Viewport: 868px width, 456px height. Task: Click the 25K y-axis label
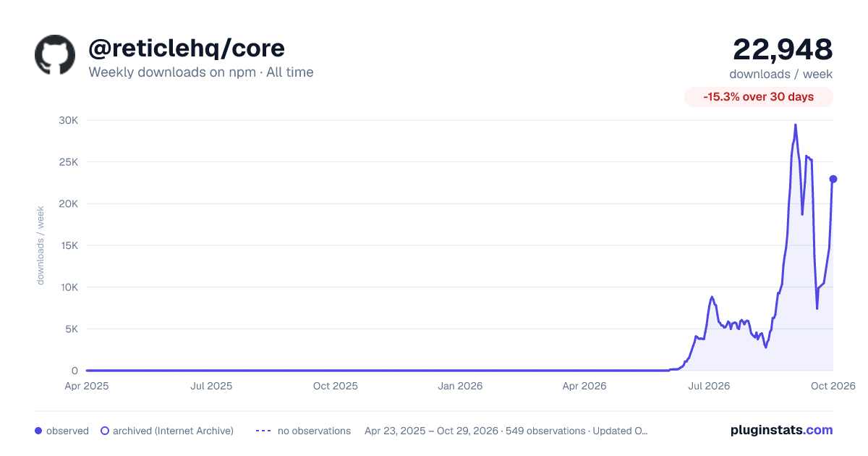click(x=68, y=162)
